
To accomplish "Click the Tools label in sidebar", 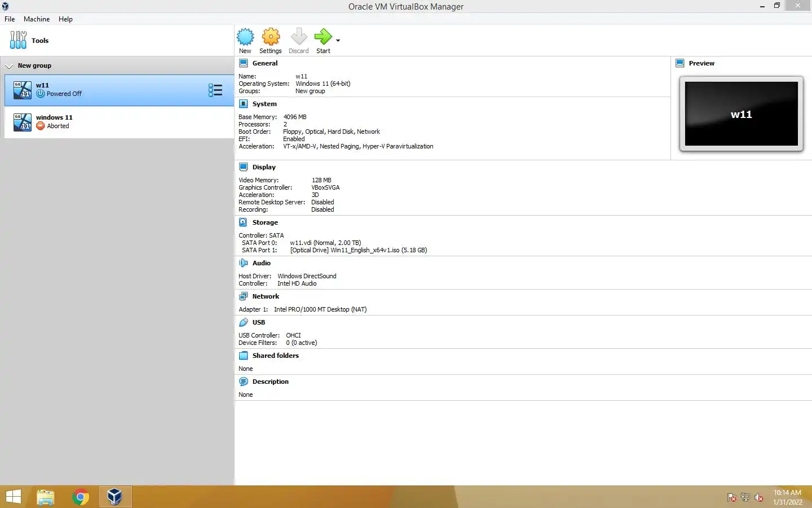I will coord(40,41).
